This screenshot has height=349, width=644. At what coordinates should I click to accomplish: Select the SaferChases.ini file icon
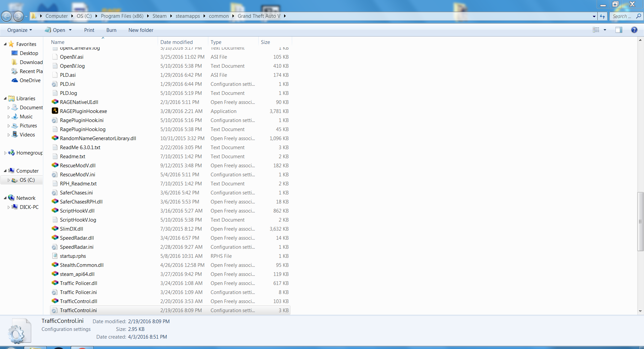tap(54, 192)
